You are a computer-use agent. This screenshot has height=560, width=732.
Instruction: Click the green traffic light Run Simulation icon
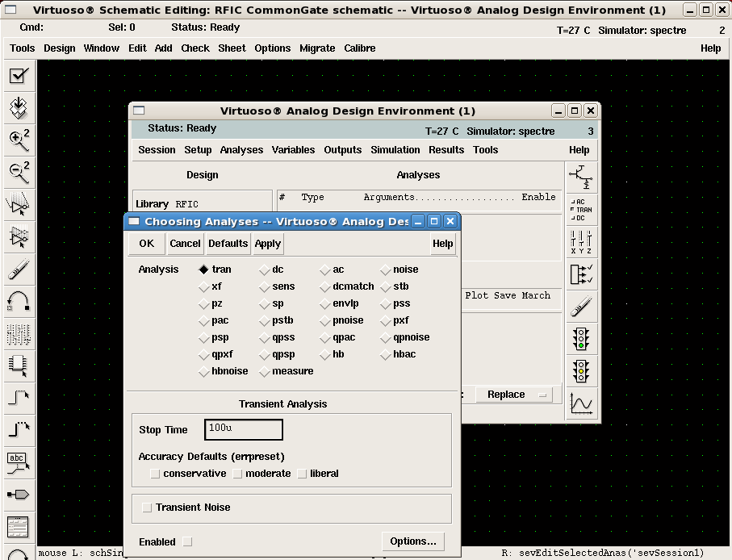pyautogui.click(x=581, y=339)
